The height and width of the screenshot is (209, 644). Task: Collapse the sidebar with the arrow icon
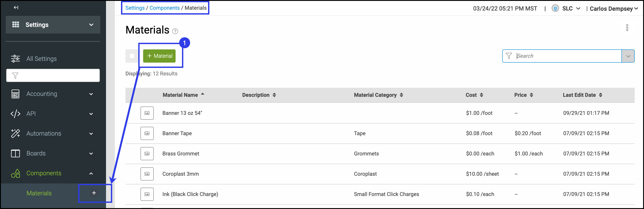(16, 7)
